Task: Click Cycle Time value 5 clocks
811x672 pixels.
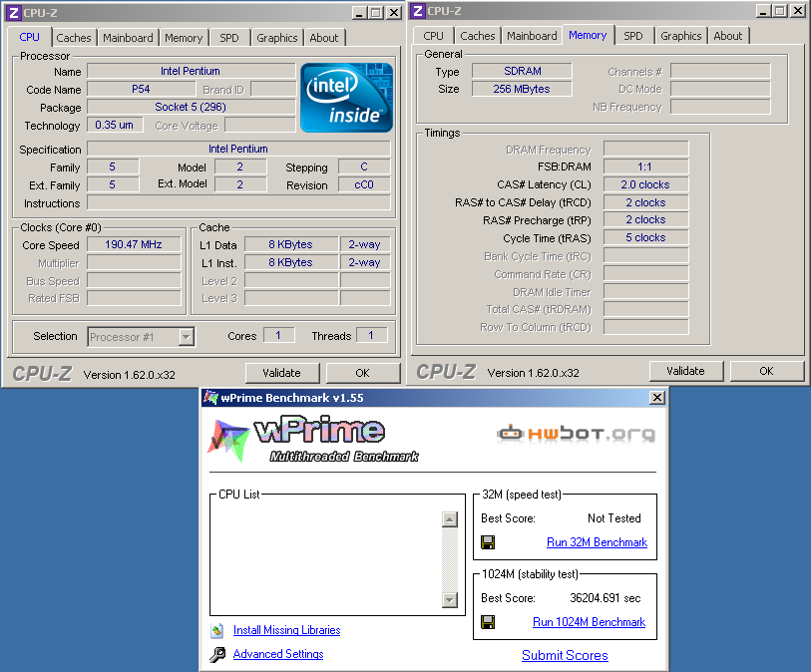Action: (x=646, y=237)
